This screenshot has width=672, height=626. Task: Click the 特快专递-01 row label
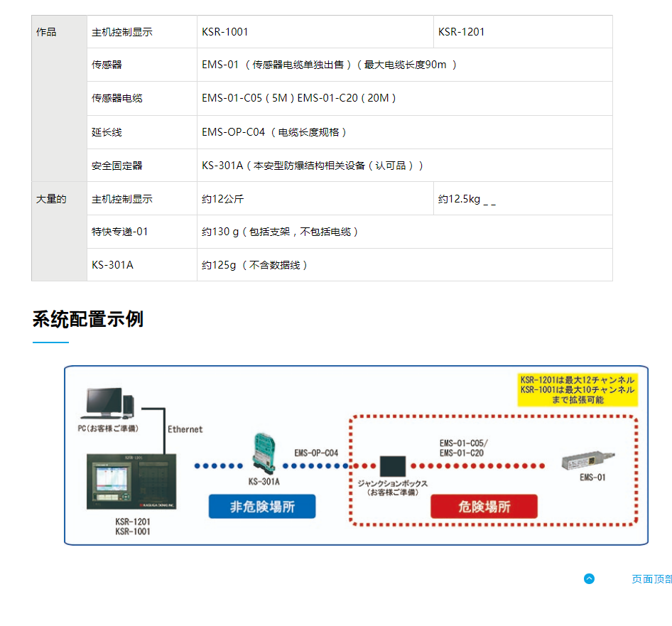point(120,232)
